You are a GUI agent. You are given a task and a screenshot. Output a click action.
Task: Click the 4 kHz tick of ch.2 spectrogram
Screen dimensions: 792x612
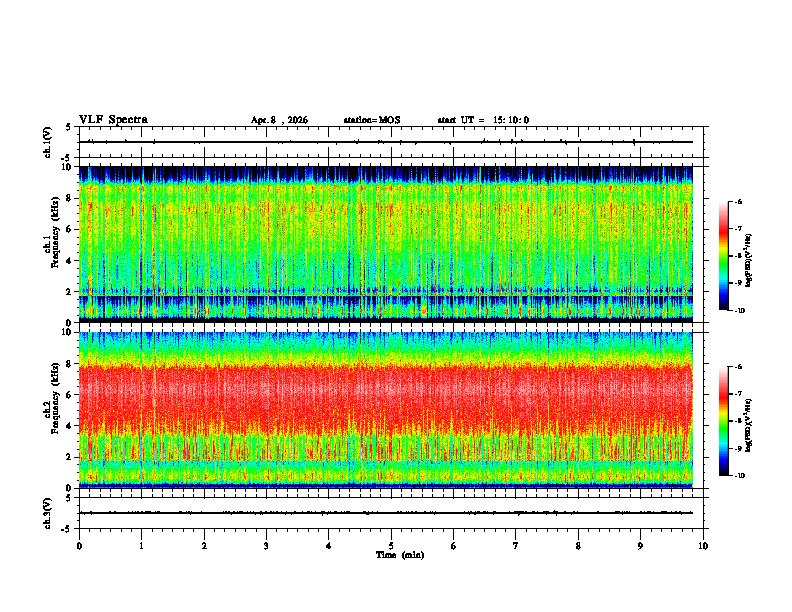point(70,426)
